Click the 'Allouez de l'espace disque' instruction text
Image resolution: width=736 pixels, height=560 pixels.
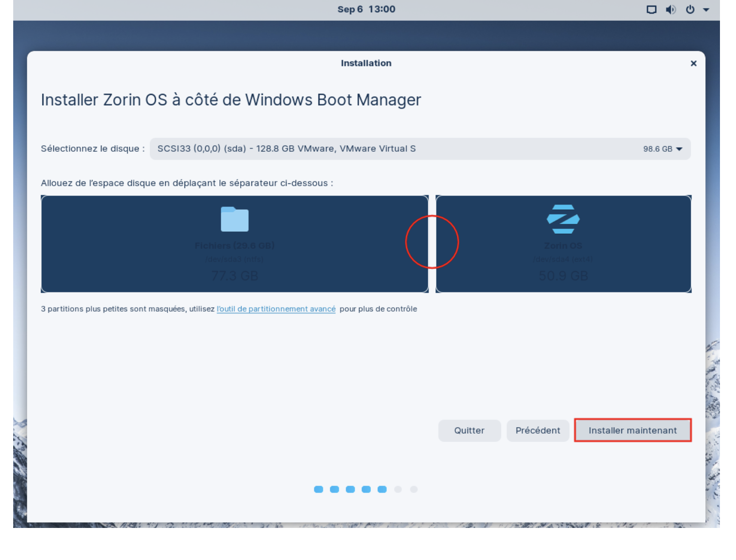click(x=187, y=183)
